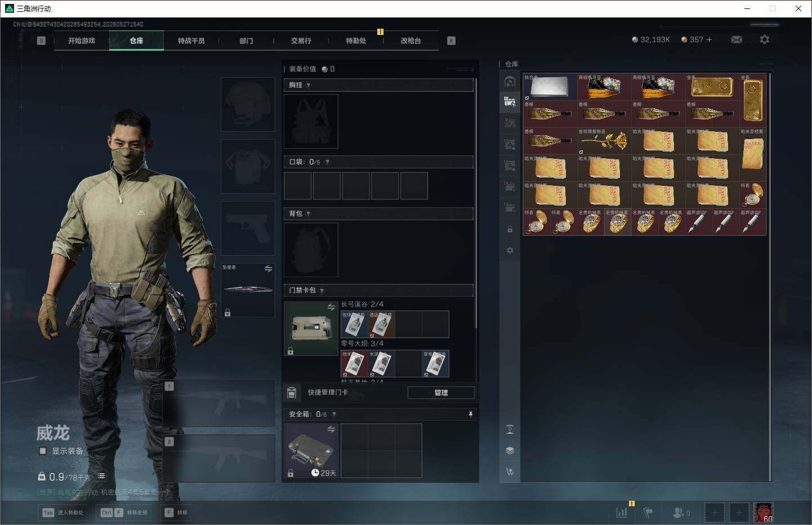Select primary weapon slot 2

pyautogui.click(x=218, y=458)
